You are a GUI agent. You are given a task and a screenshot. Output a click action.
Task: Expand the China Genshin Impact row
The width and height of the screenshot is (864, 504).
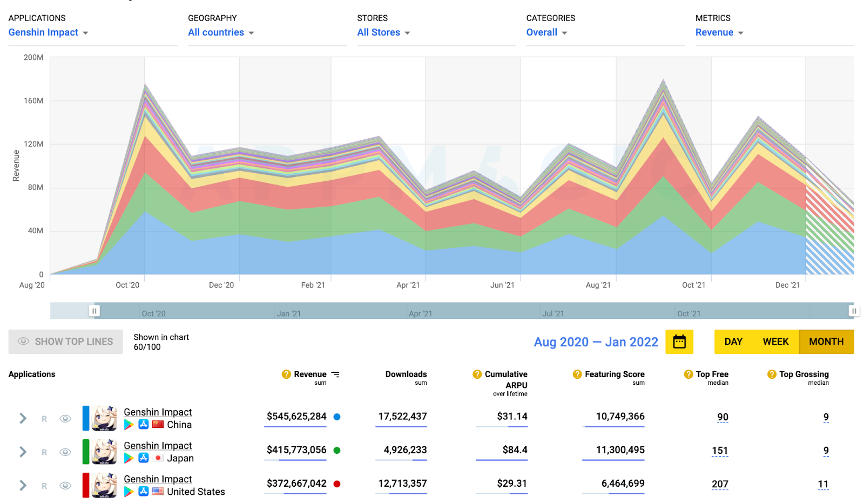point(23,419)
